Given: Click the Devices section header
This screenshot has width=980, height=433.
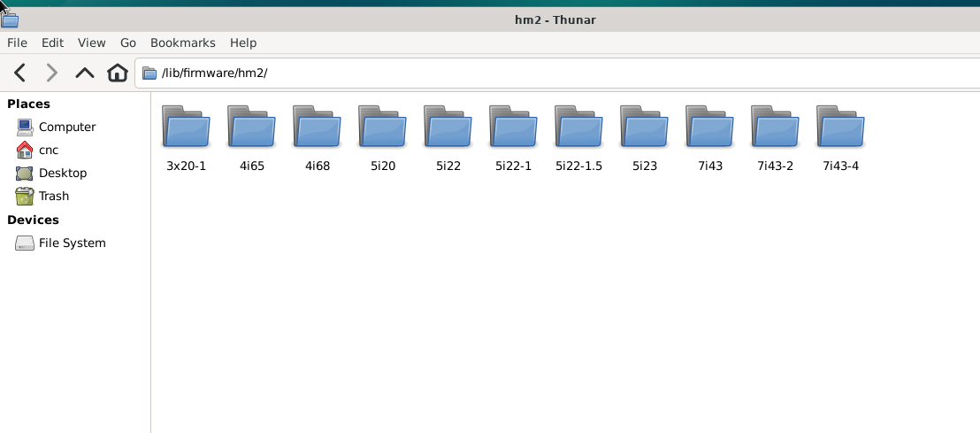Looking at the screenshot, I should (33, 220).
